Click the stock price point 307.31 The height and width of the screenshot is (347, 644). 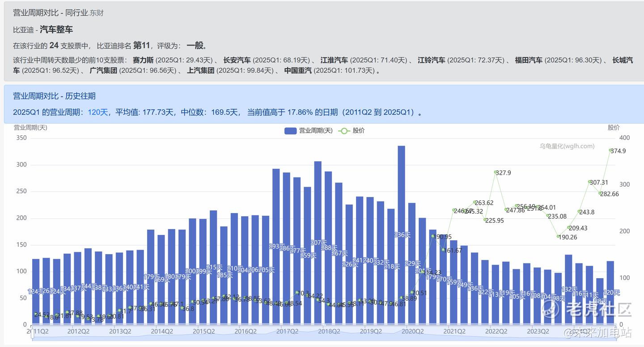point(589,182)
